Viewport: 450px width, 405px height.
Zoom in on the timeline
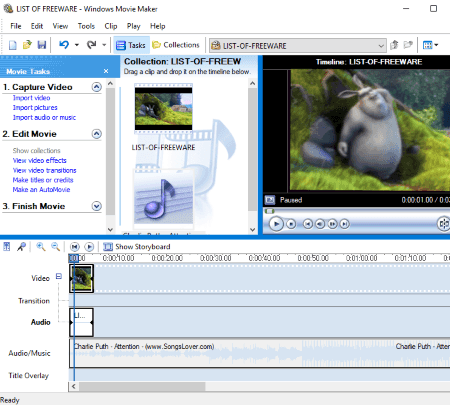pos(41,247)
